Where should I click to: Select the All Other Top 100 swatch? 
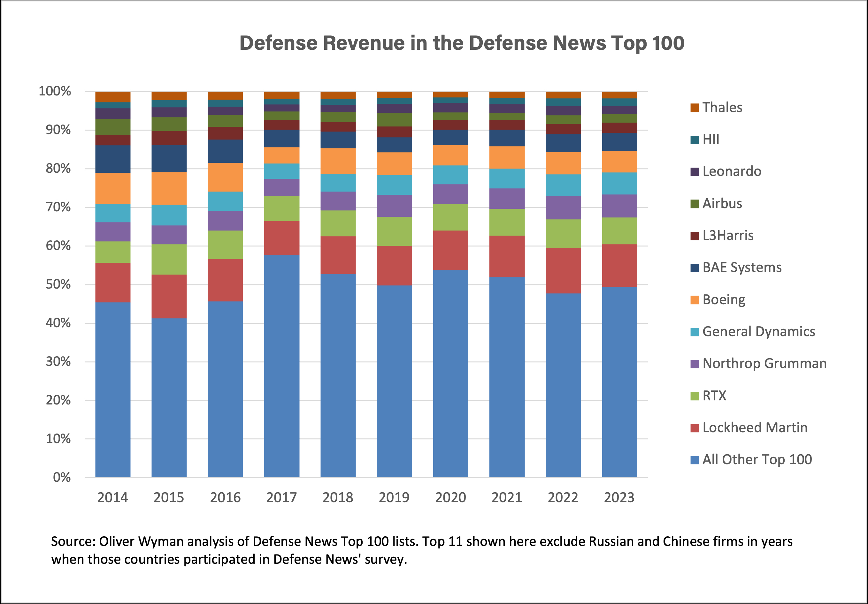(x=694, y=460)
